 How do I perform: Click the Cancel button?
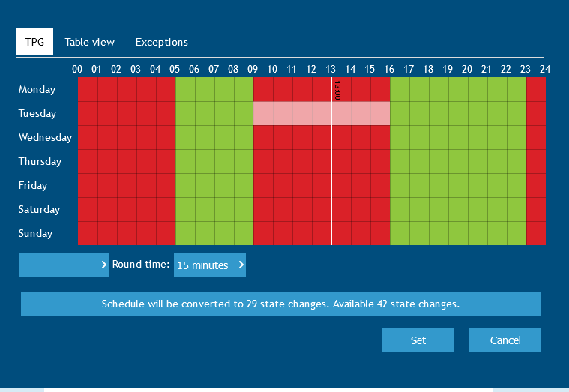(x=505, y=340)
